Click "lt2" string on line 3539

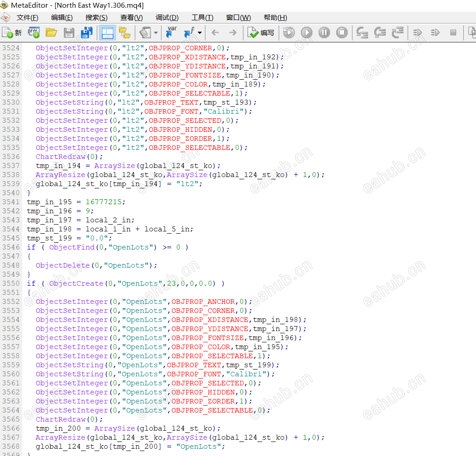187,184
